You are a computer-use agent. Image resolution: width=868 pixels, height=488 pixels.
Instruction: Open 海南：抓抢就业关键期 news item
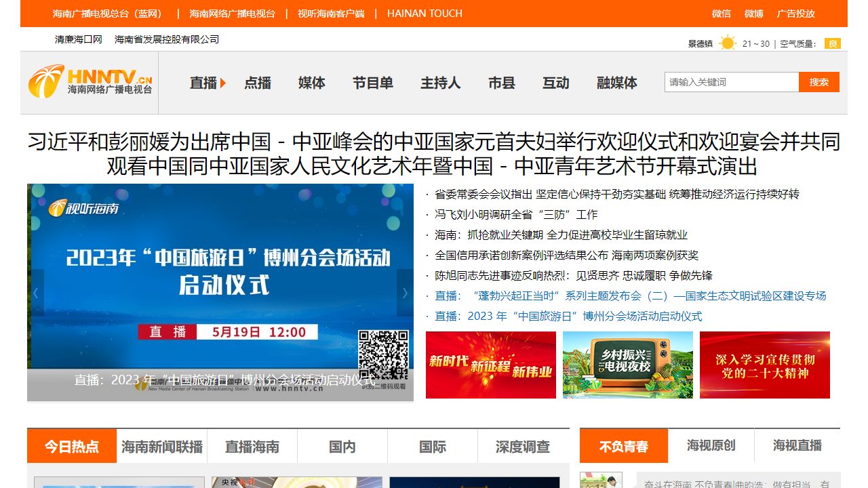[x=561, y=235]
